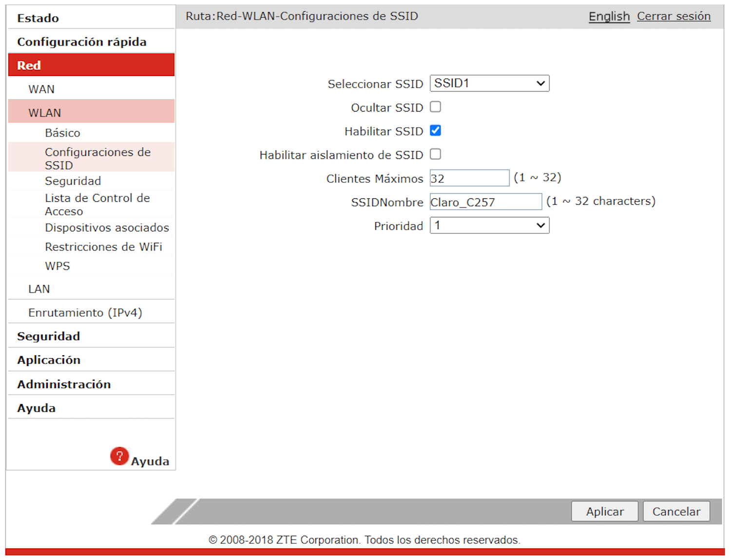Open Lista de Control de Acceso
This screenshot has height=560, width=731.
click(x=97, y=205)
